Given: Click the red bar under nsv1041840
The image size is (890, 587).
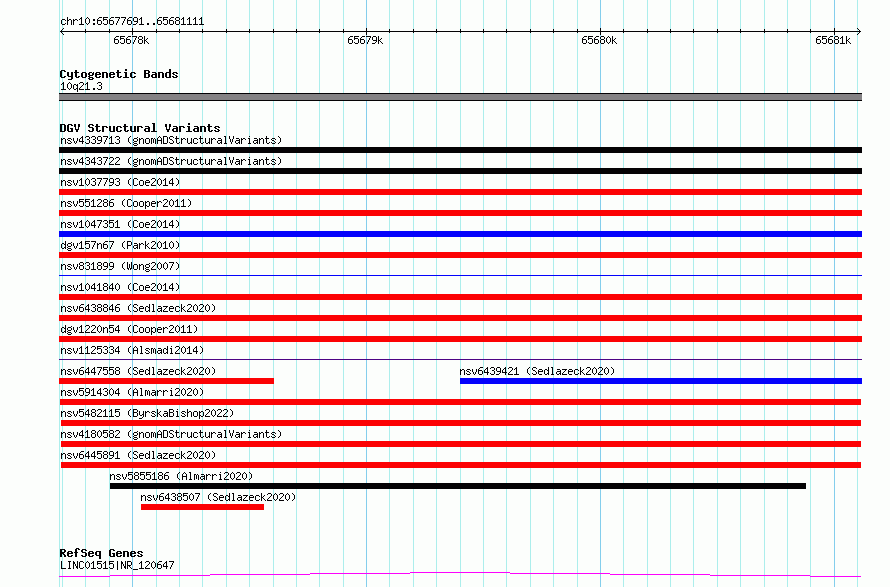Looking at the screenshot, I should pyautogui.click(x=460, y=297).
